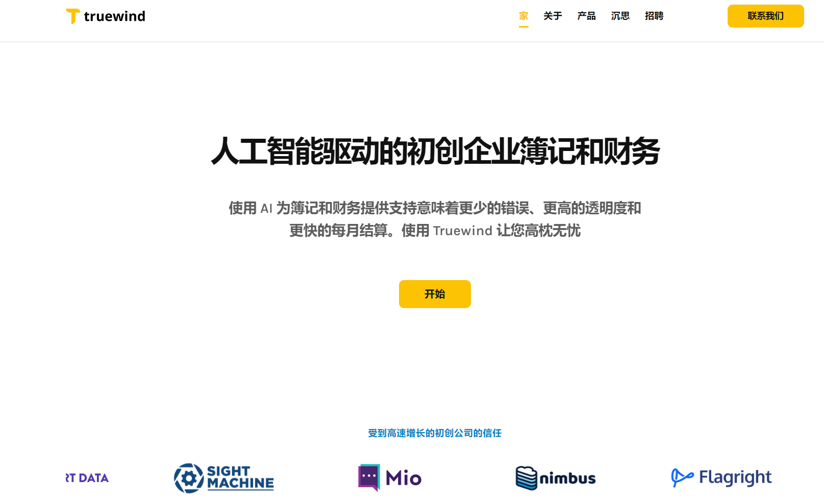The image size is (824, 504).
Task: Click the main hero headline about 人工智能驱动
Action: pyautogui.click(x=435, y=151)
